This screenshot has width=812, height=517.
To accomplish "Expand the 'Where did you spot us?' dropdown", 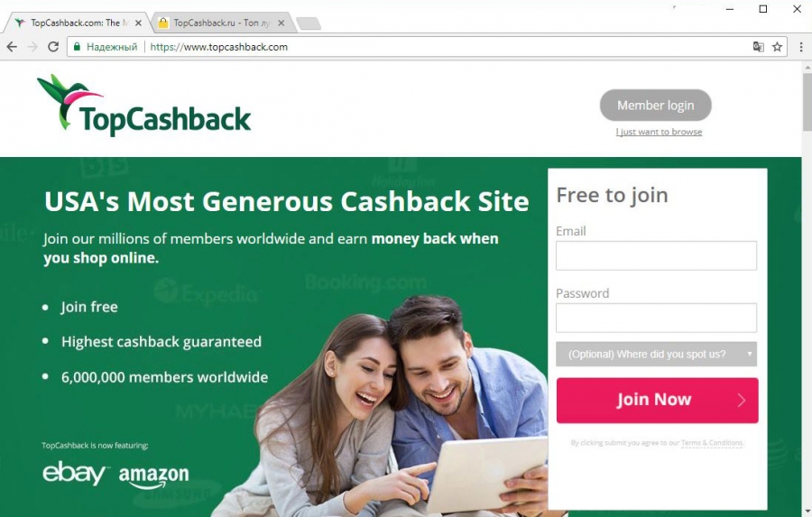I will pos(656,355).
